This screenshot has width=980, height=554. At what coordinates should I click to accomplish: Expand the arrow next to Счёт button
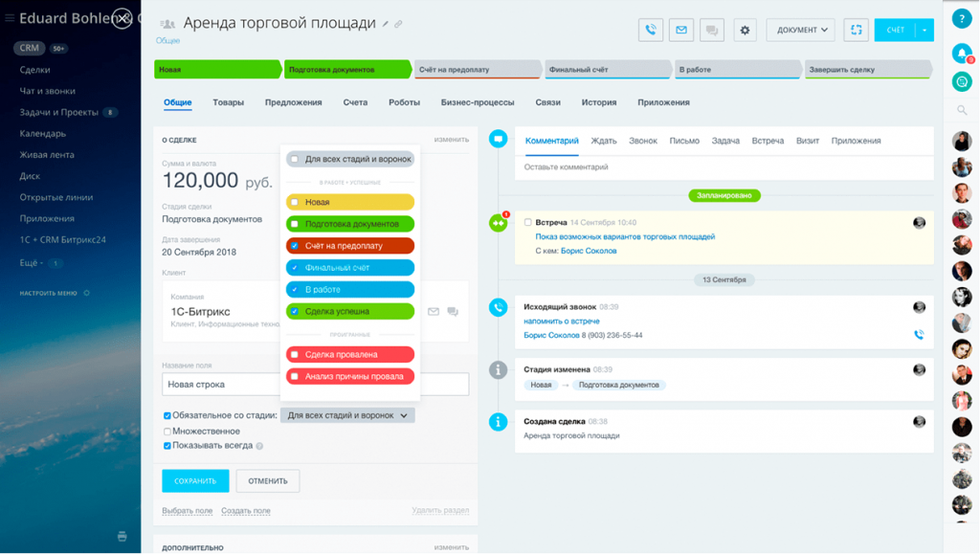(x=925, y=30)
